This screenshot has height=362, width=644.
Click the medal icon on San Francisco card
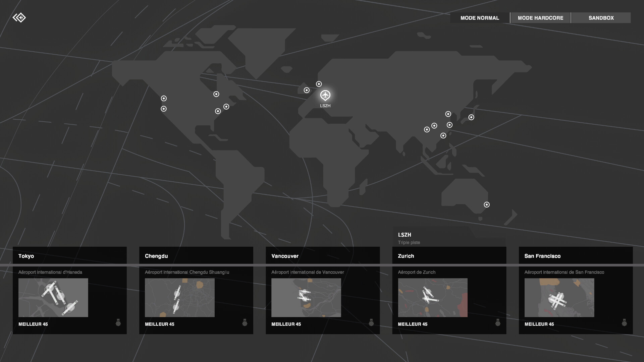click(624, 322)
